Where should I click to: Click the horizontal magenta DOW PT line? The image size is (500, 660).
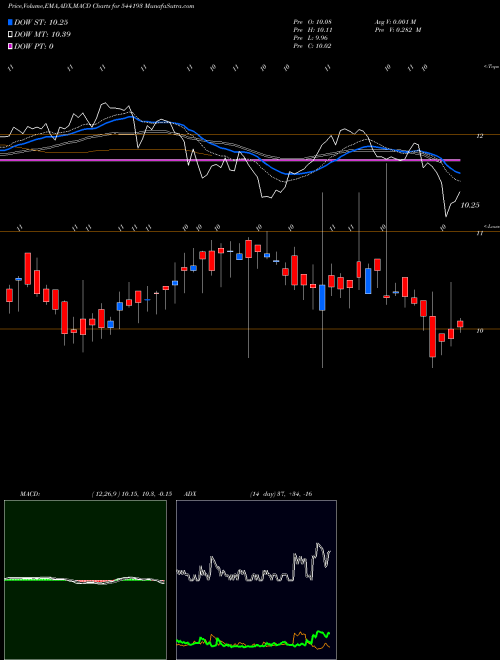[x=230, y=160]
